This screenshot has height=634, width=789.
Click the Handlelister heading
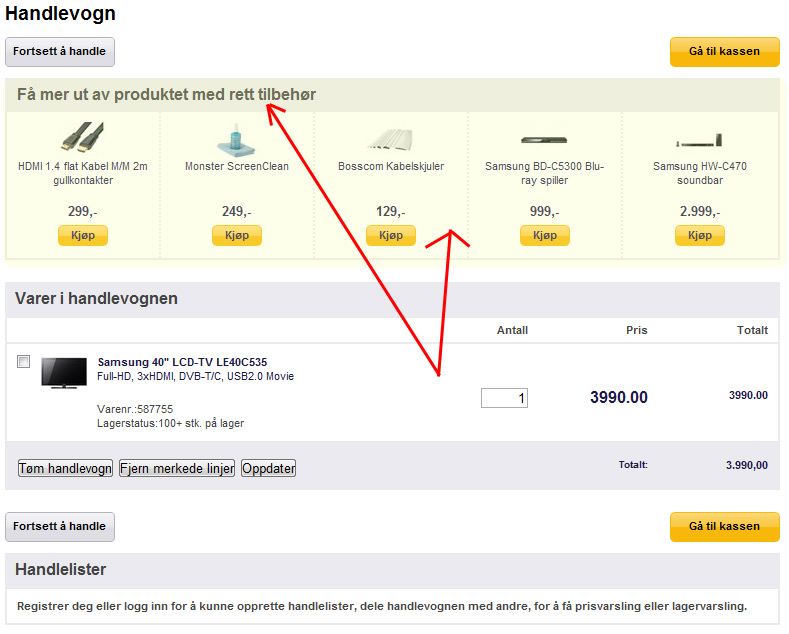pos(60,570)
